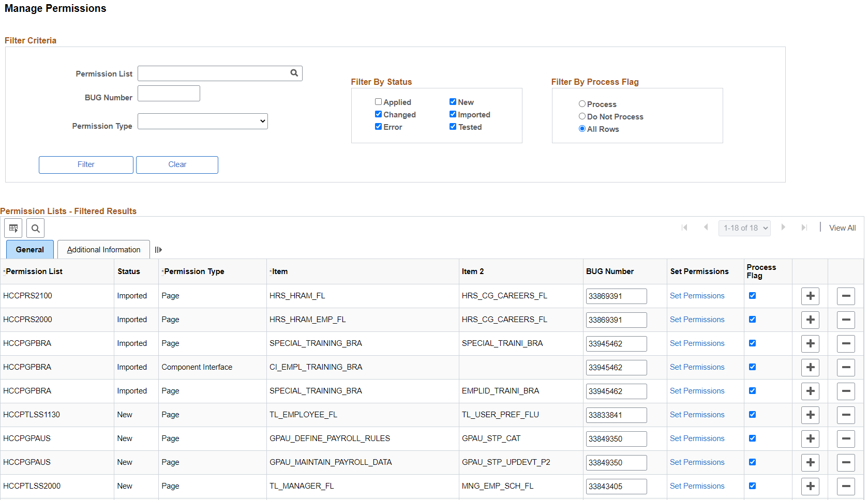Add a row for HCCPRS2100
The height and width of the screenshot is (500, 868).
pos(810,296)
